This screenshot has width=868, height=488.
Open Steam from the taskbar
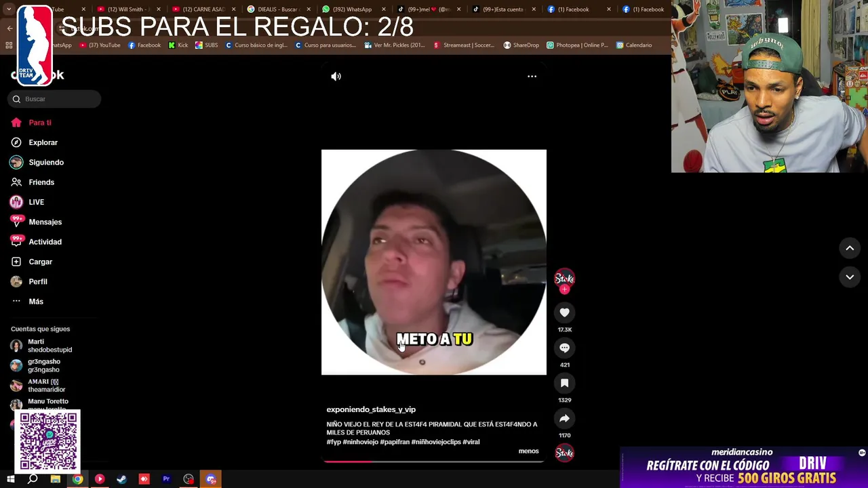122,479
